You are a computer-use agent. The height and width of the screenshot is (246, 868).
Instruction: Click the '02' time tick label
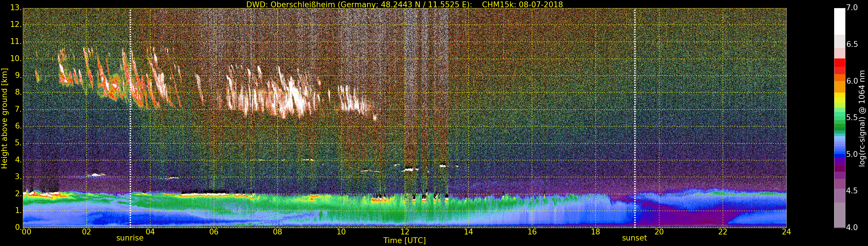click(87, 232)
